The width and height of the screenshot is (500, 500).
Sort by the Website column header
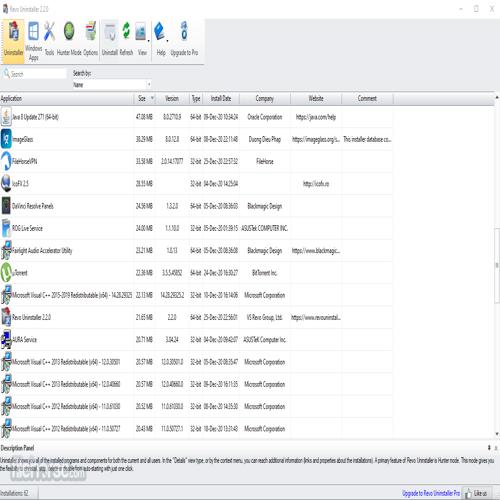point(316,98)
